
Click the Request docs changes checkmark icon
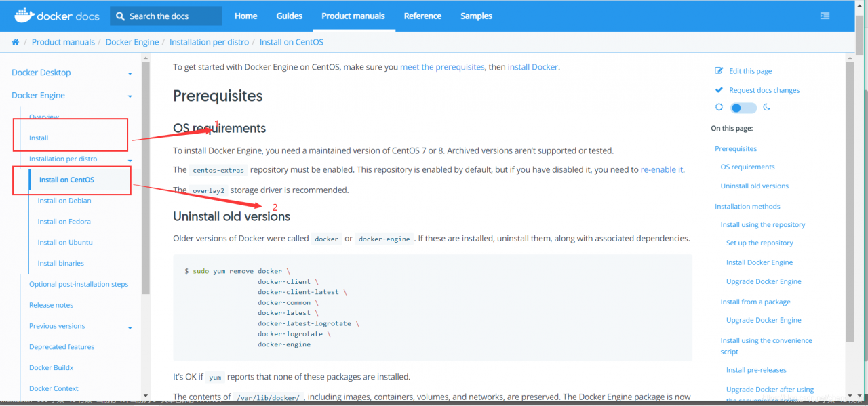(x=719, y=90)
